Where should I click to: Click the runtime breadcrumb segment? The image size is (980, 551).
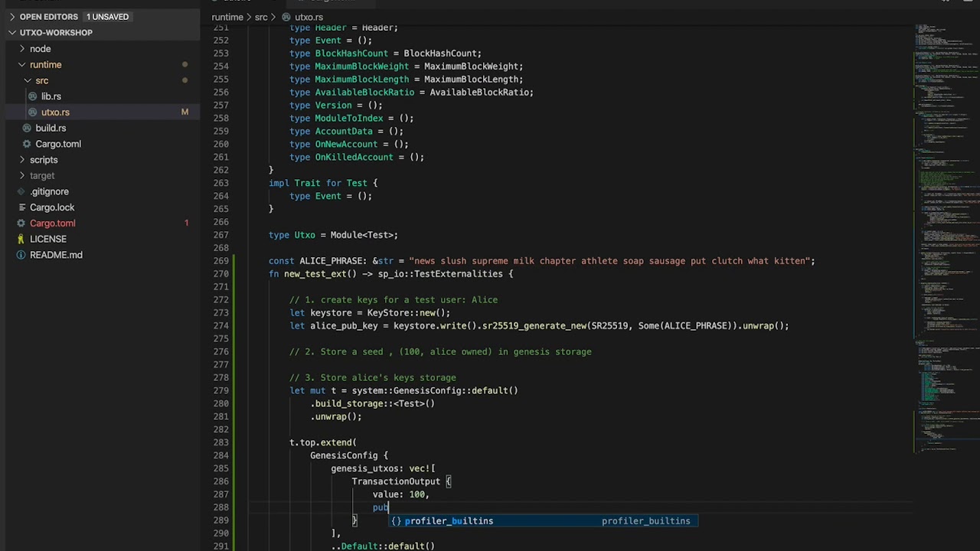[227, 17]
